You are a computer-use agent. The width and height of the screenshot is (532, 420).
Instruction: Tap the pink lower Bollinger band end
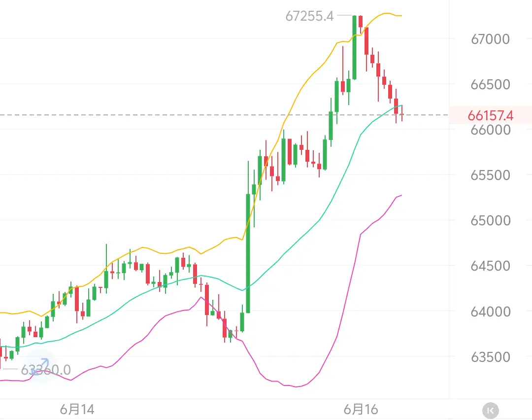click(x=400, y=196)
